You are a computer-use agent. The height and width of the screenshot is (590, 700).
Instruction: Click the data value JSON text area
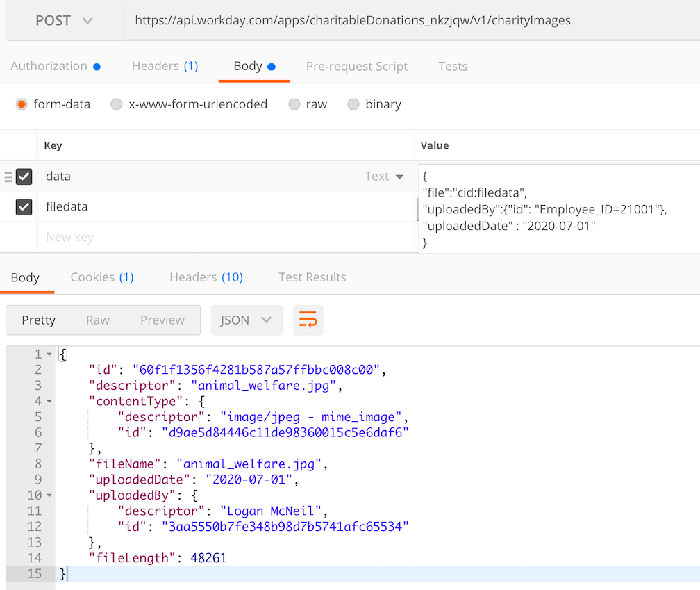559,209
